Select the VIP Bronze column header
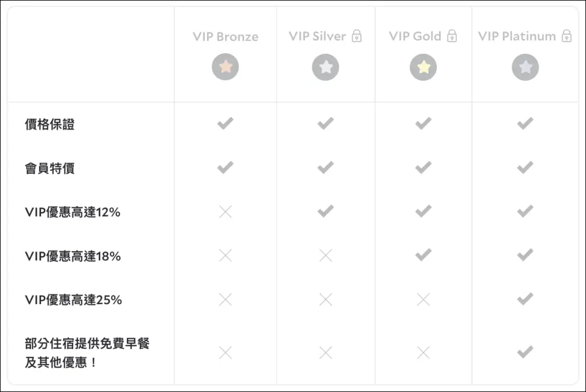Image resolution: width=586 pixels, height=392 pixels. pyautogui.click(x=225, y=36)
